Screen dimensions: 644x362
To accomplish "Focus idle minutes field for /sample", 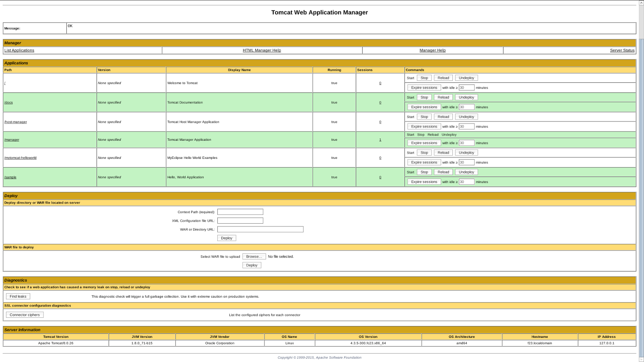I will tap(466, 182).
